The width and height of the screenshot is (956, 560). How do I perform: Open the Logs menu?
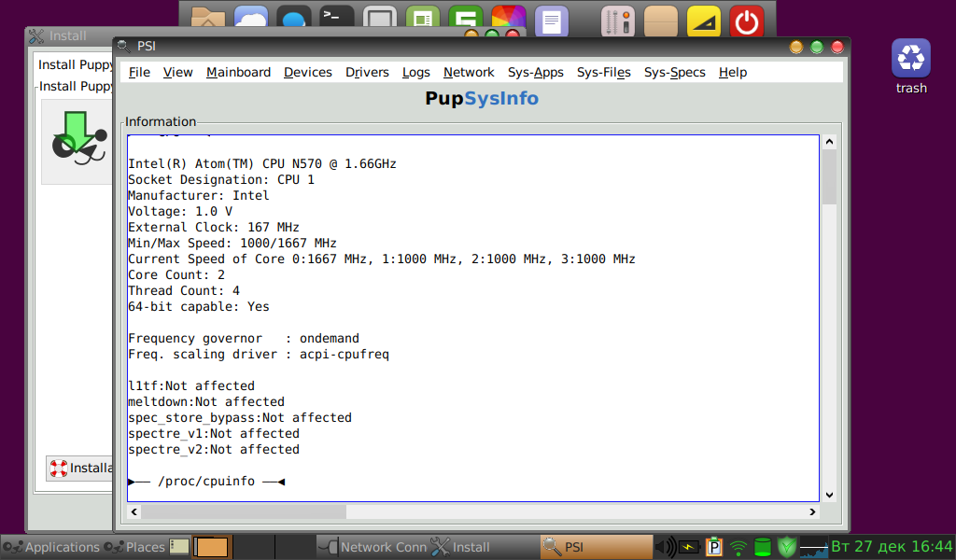click(x=415, y=72)
